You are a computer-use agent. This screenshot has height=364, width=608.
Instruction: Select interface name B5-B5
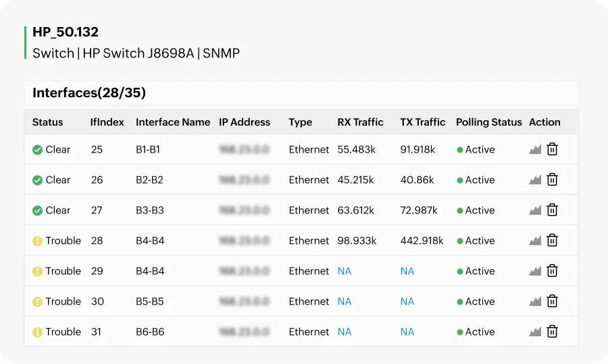point(150,302)
